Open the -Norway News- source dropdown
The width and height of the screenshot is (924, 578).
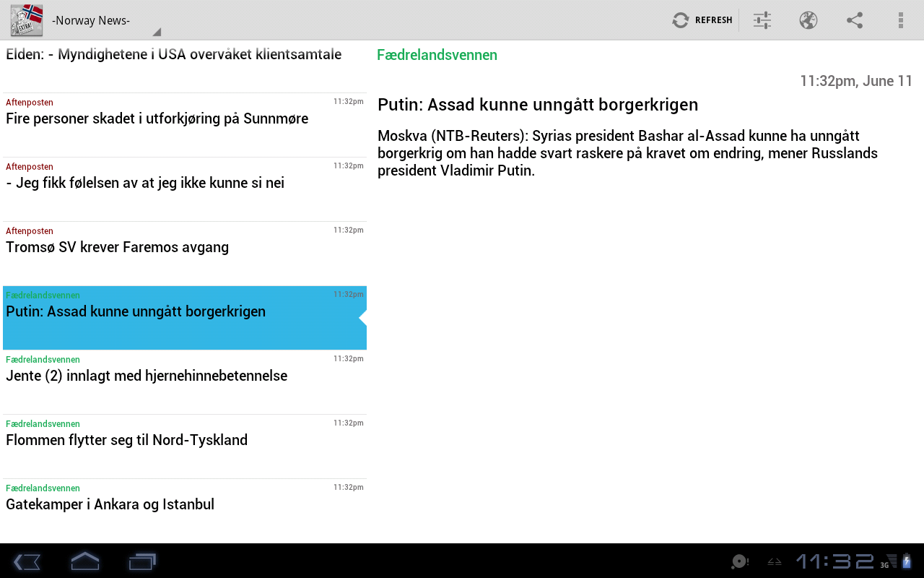click(105, 20)
